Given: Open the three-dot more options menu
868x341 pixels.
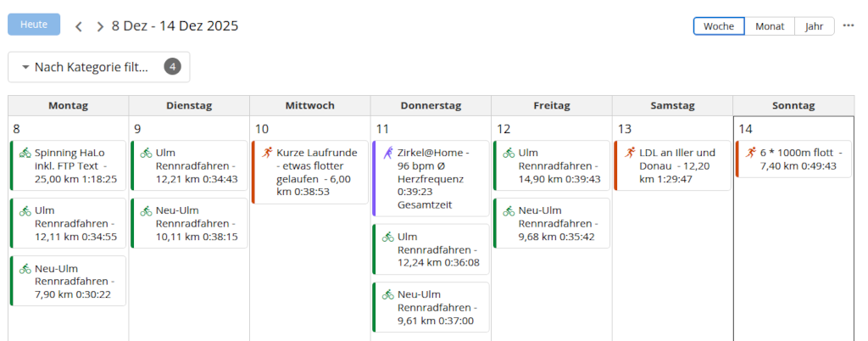Looking at the screenshot, I should (849, 25).
